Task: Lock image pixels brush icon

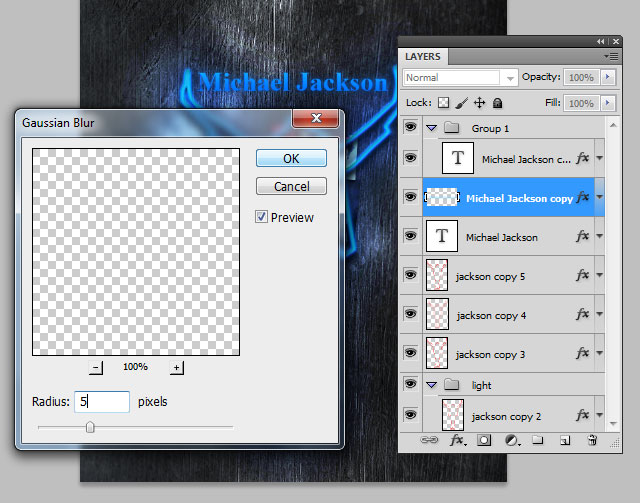Action: [x=461, y=103]
